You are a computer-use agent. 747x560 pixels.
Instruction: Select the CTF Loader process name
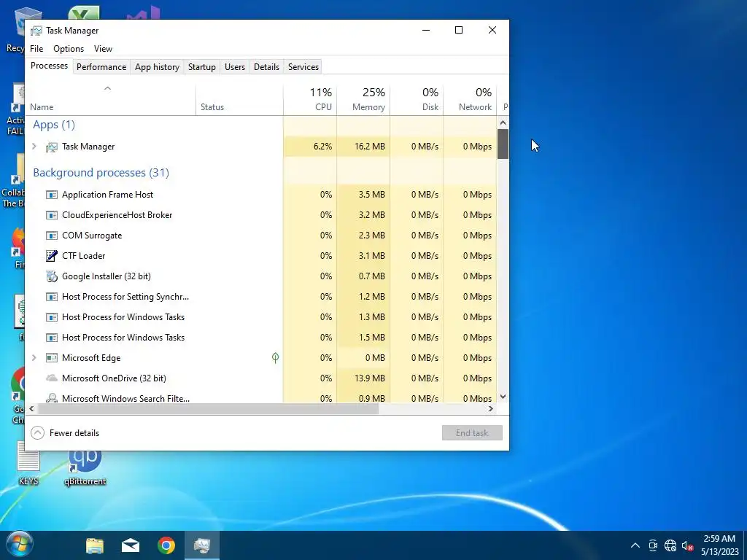83,256
